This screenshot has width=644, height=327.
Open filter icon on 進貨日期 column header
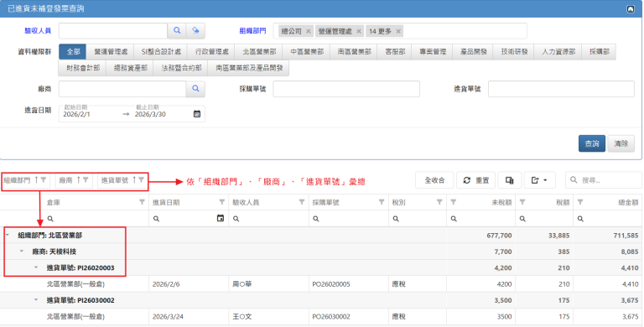click(x=221, y=202)
